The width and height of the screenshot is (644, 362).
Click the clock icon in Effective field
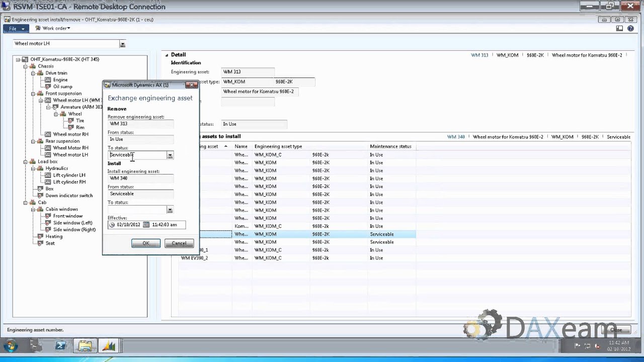[x=112, y=225]
